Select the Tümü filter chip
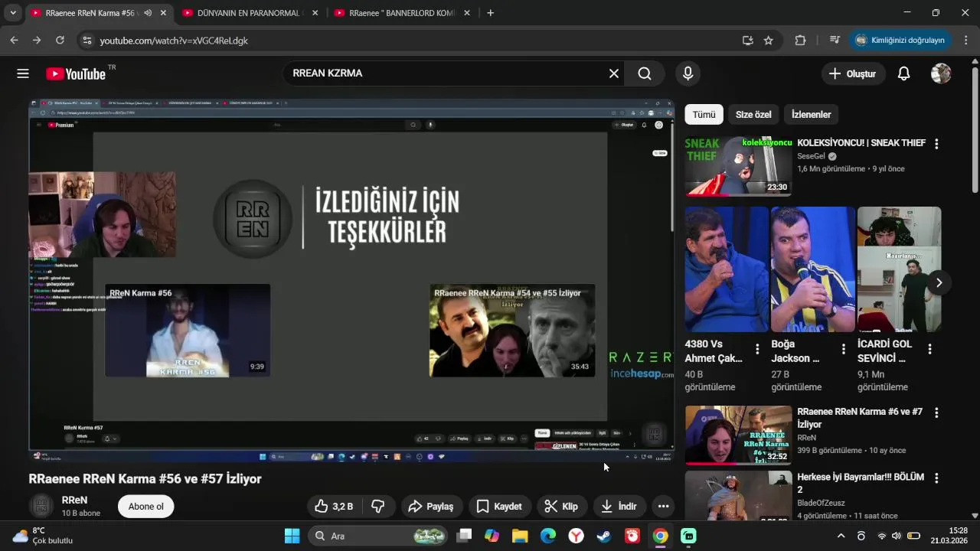This screenshot has height=551, width=980. click(x=704, y=115)
